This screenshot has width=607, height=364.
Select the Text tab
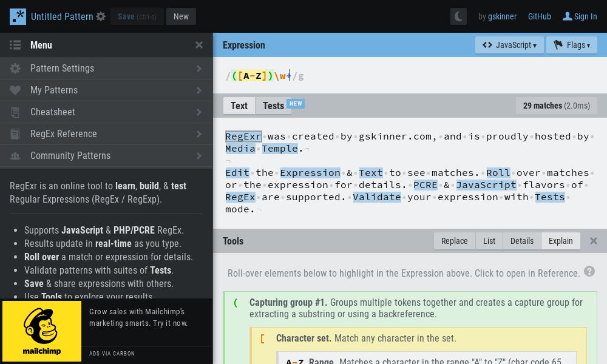pyautogui.click(x=239, y=106)
